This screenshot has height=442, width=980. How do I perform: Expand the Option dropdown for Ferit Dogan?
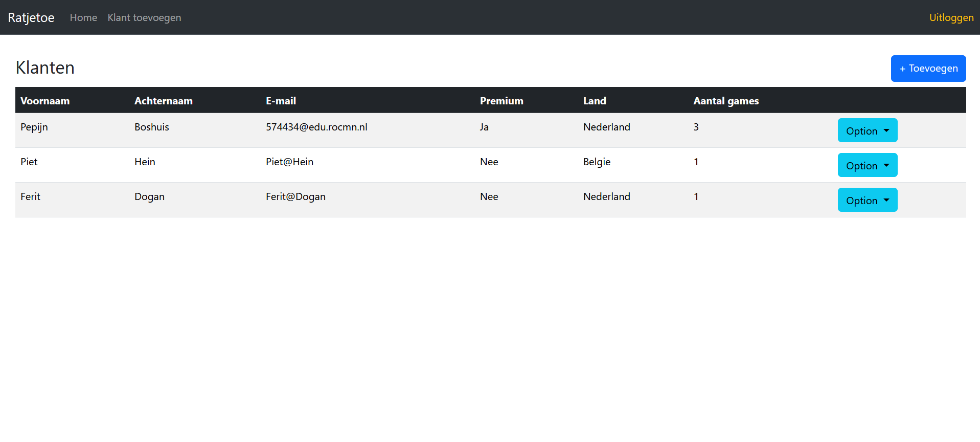(867, 200)
